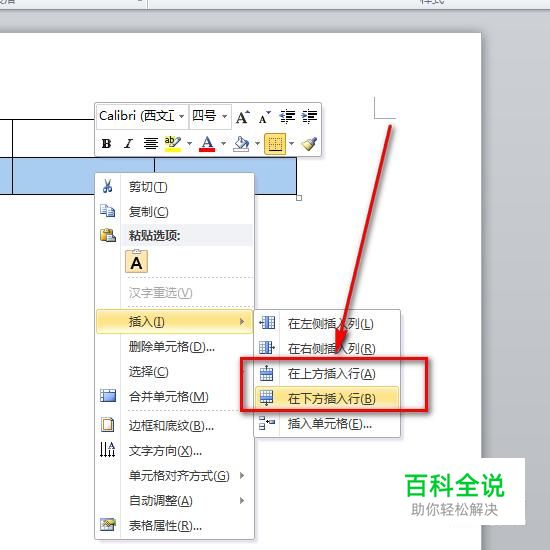Screen dimensions: 550x550
Task: Click the Shrink Font icon
Action: coord(264,117)
